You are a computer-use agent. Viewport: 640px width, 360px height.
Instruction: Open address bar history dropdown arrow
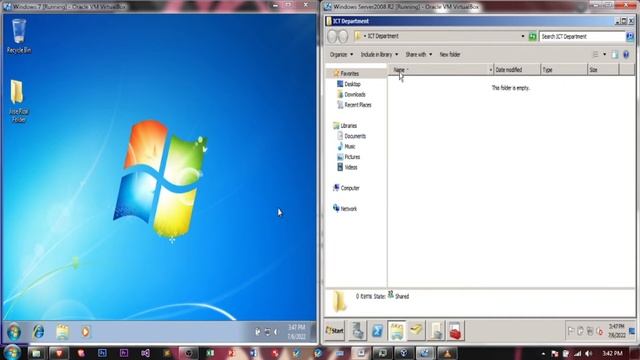pos(523,36)
